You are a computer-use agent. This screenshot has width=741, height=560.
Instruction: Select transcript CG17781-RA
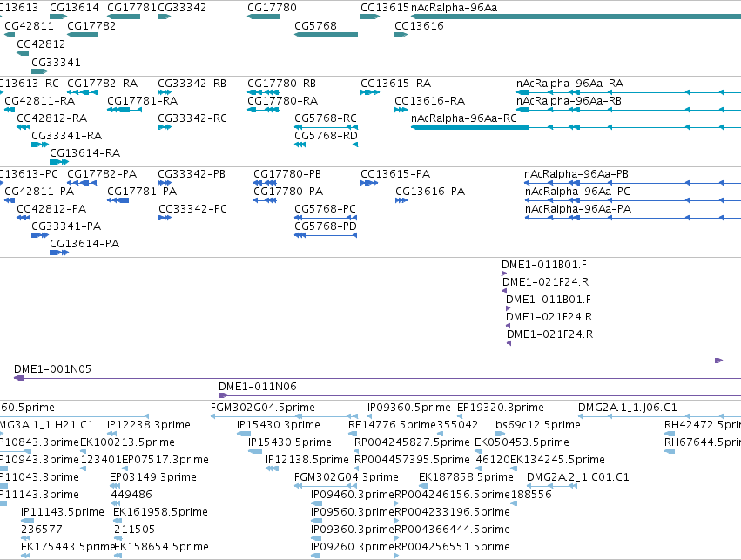click(x=142, y=101)
